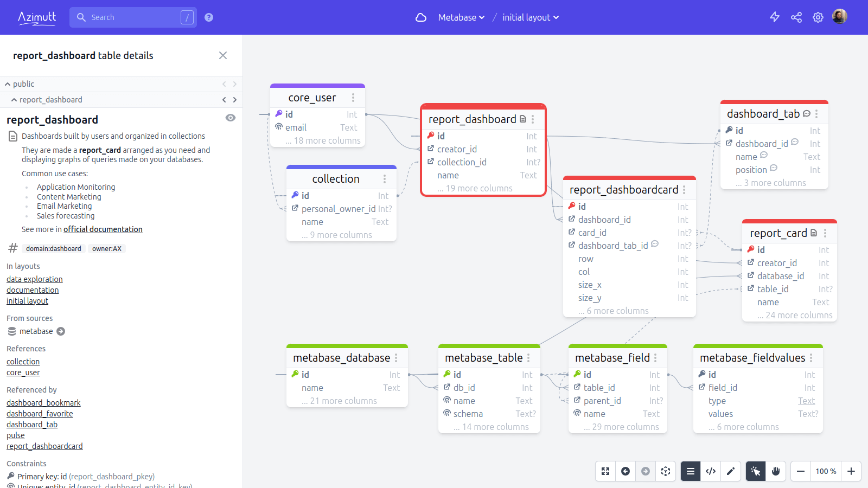
Task: Open the initial layout dropdown
Action: click(x=530, y=17)
